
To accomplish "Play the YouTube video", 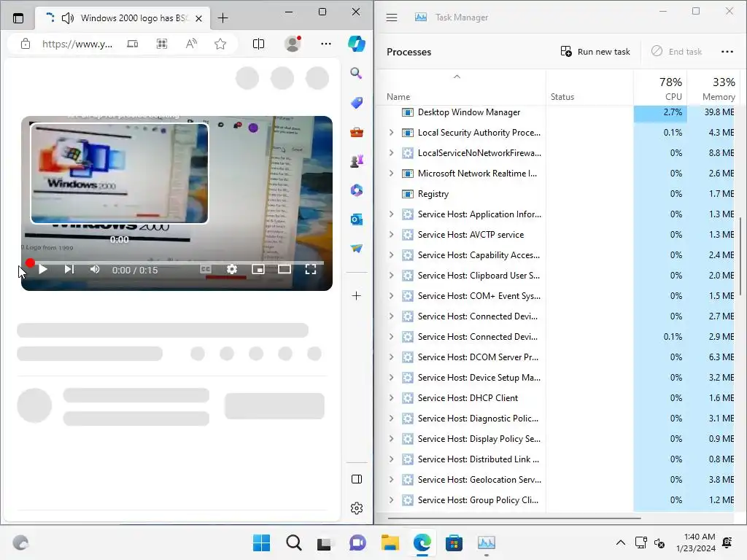I will click(x=43, y=270).
